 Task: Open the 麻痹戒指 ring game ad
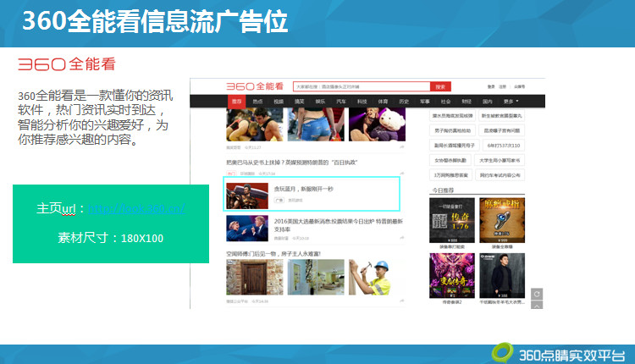click(x=502, y=220)
